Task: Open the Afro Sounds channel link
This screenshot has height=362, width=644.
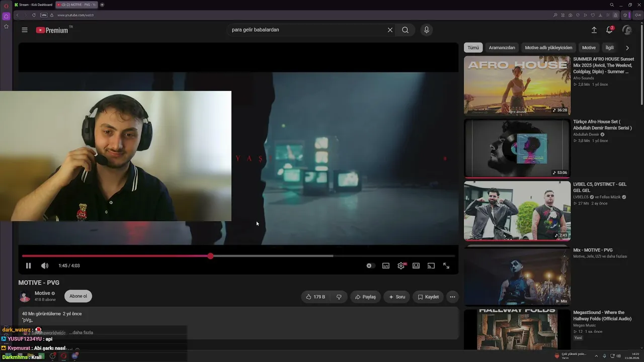Action: [x=584, y=78]
